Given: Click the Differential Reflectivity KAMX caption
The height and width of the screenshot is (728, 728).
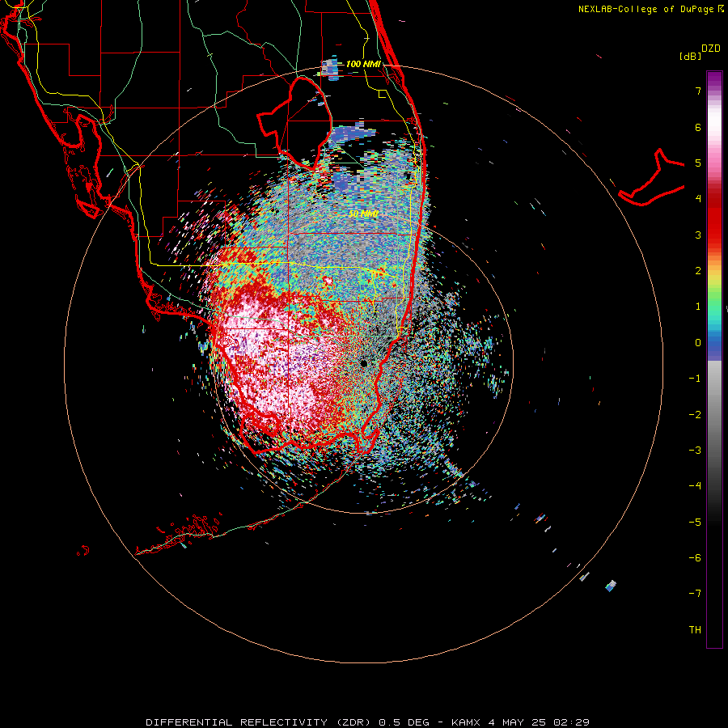Looking at the screenshot, I should pos(368,722).
